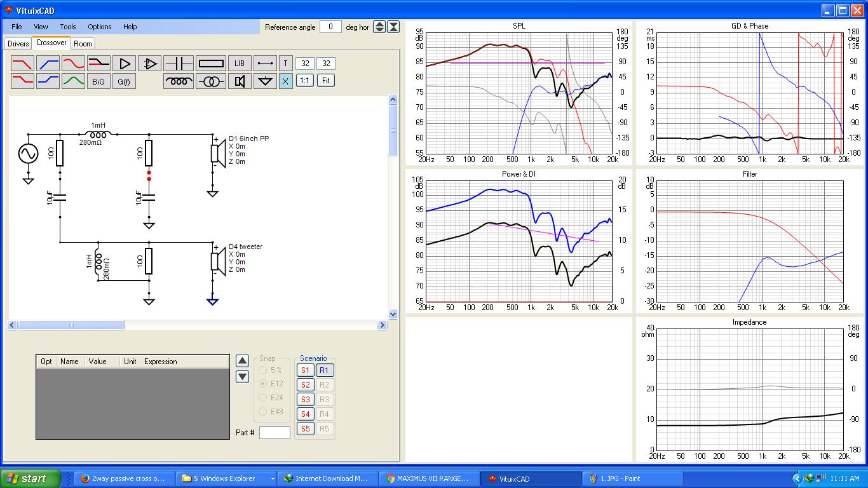Click the Windows start button
The image size is (868, 488).
pos(31,478)
